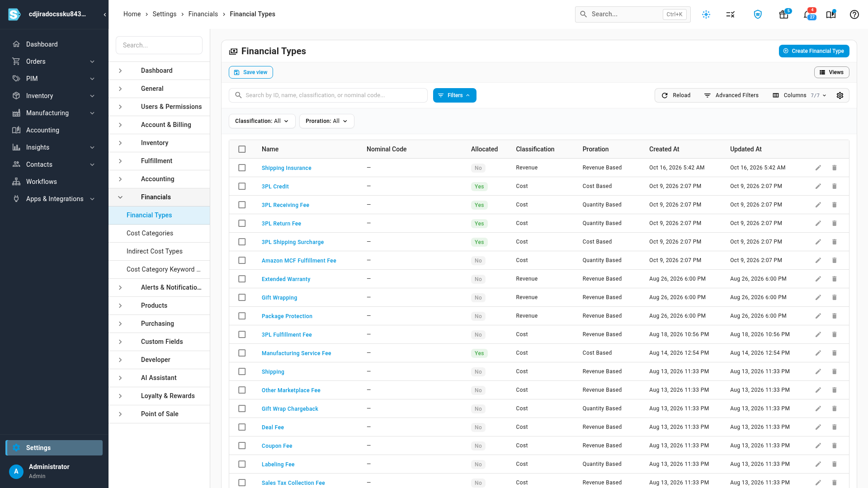Viewport: 868px width, 488px height.
Task: Expand the Orders menu in sidebar
Action: point(54,61)
